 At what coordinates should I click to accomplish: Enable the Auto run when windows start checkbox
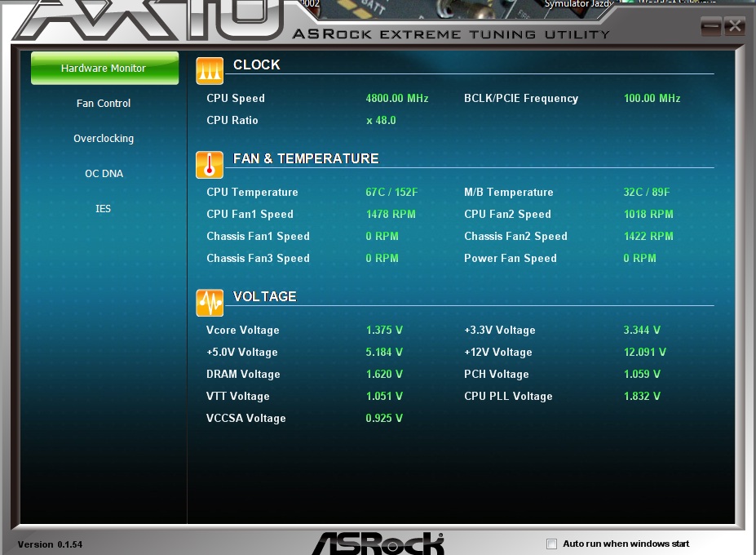[x=552, y=544]
